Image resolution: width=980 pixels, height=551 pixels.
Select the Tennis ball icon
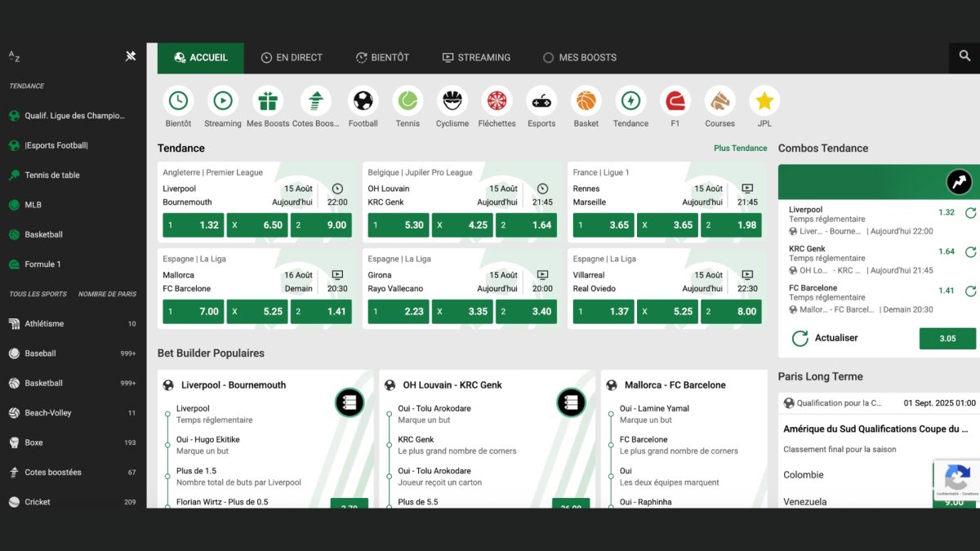pos(408,100)
